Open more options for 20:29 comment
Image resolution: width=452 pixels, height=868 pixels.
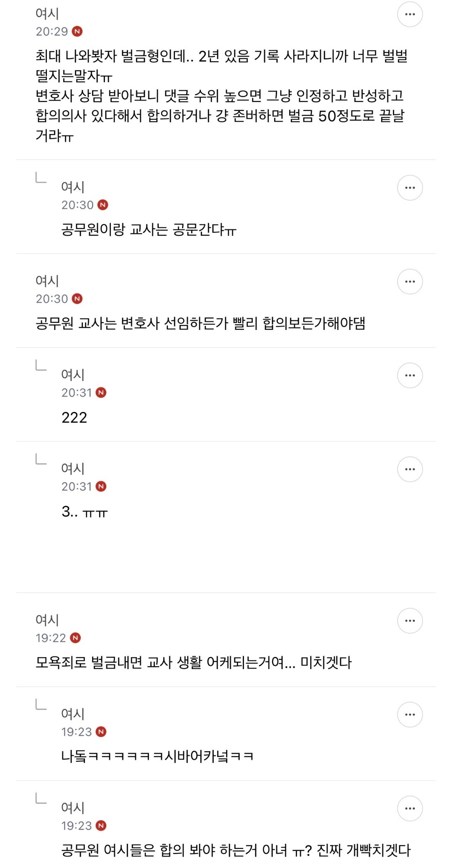[410, 14]
